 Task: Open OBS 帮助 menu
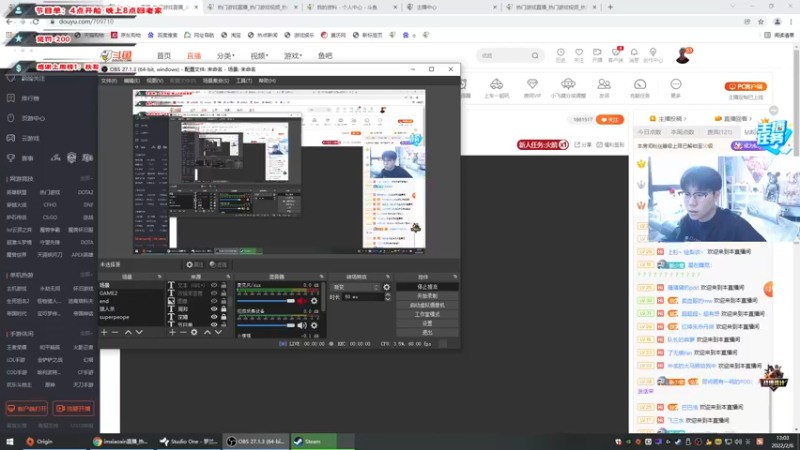click(x=267, y=81)
